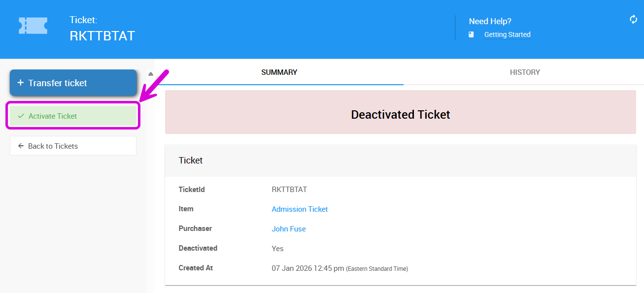644x293 pixels.
Task: Click the Deactivated Ticket banner
Action: click(x=400, y=115)
